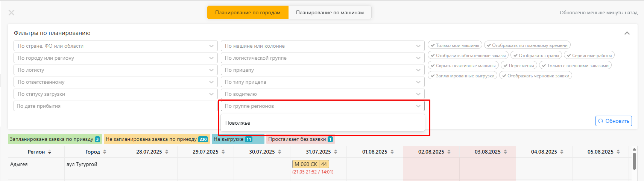Toggle 'Скрыть неактивные машины' option

pos(463,66)
